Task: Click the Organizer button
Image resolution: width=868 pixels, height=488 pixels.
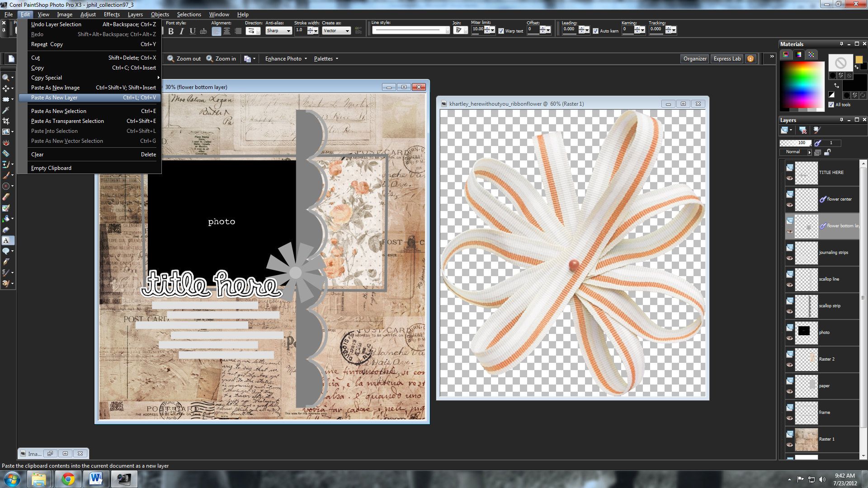Action: [694, 59]
